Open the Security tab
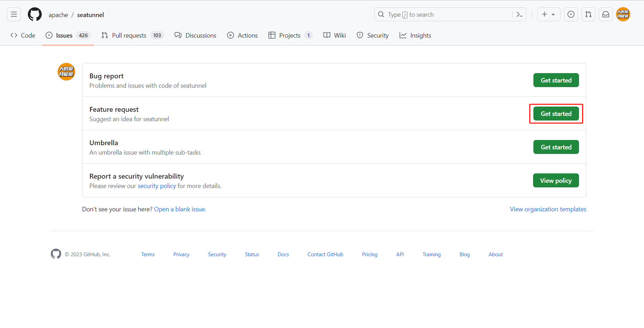Image resolution: width=644 pixels, height=328 pixels. pyautogui.click(x=373, y=35)
